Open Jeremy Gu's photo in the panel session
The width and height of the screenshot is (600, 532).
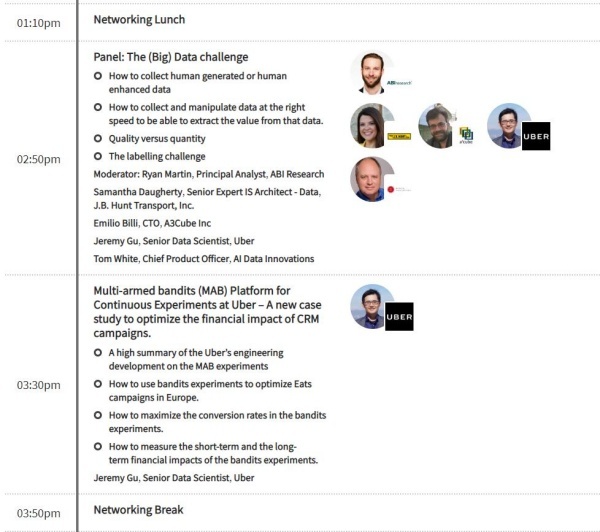(508, 126)
